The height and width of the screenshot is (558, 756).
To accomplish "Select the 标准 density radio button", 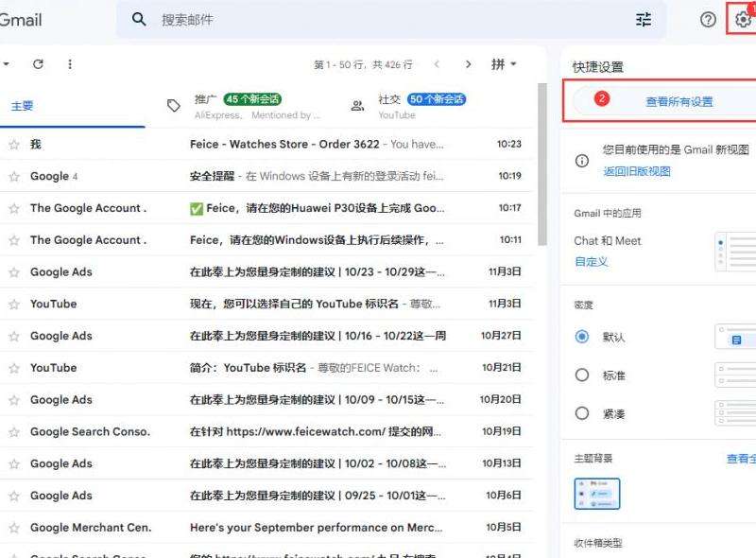I will [x=582, y=375].
